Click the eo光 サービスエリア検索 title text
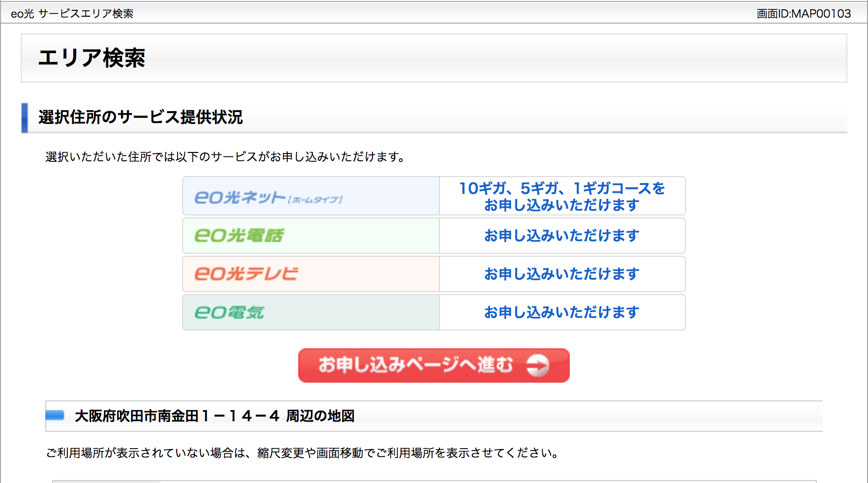 point(72,14)
